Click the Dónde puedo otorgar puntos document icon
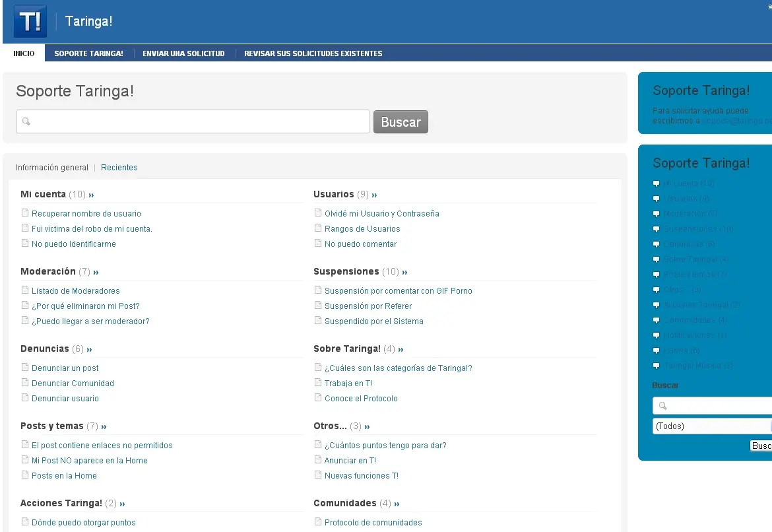Screen dimensions: 772x532 25,521
